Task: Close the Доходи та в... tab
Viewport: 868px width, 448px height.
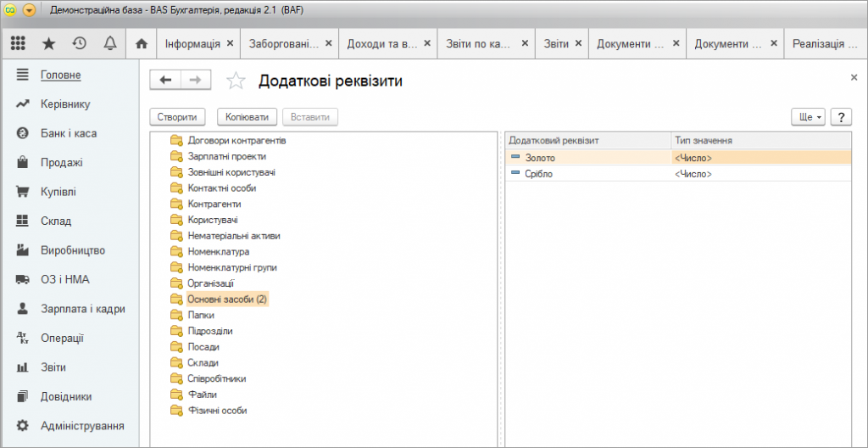Action: tap(427, 43)
